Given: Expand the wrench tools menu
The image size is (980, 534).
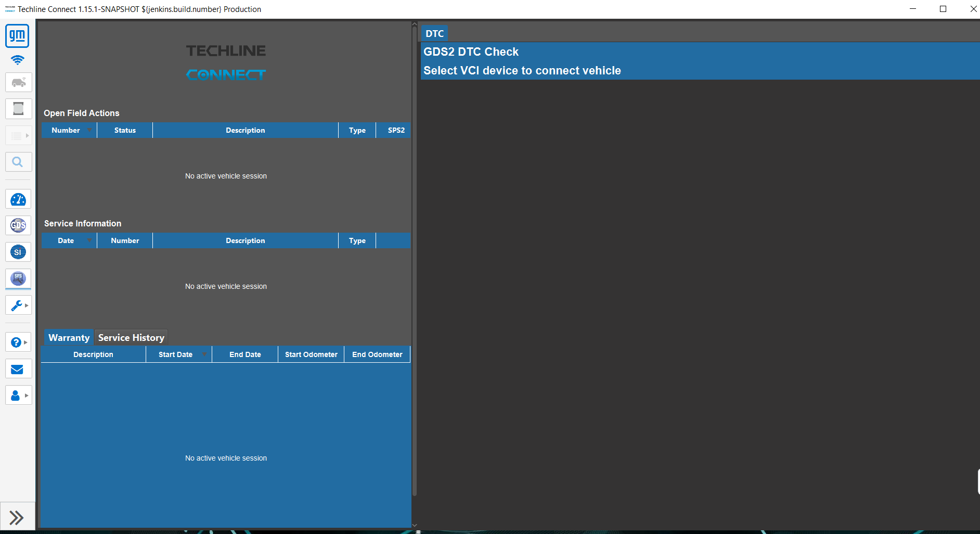Looking at the screenshot, I should 19,305.
